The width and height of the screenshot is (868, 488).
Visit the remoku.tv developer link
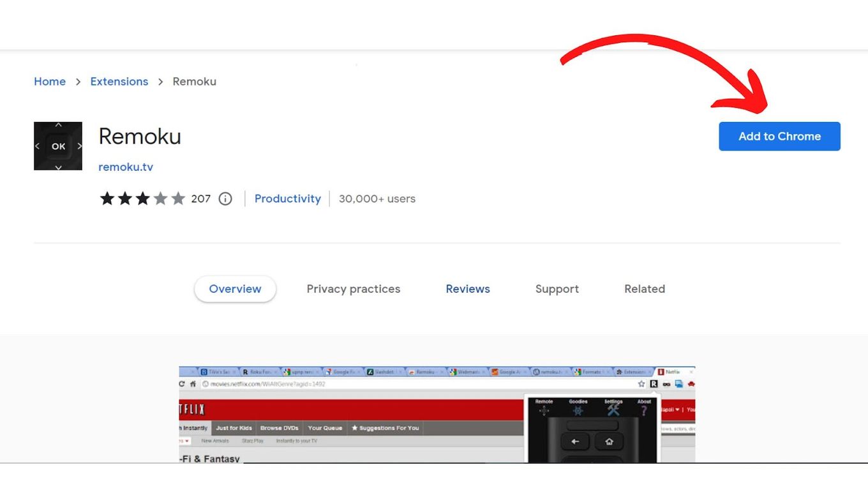126,167
